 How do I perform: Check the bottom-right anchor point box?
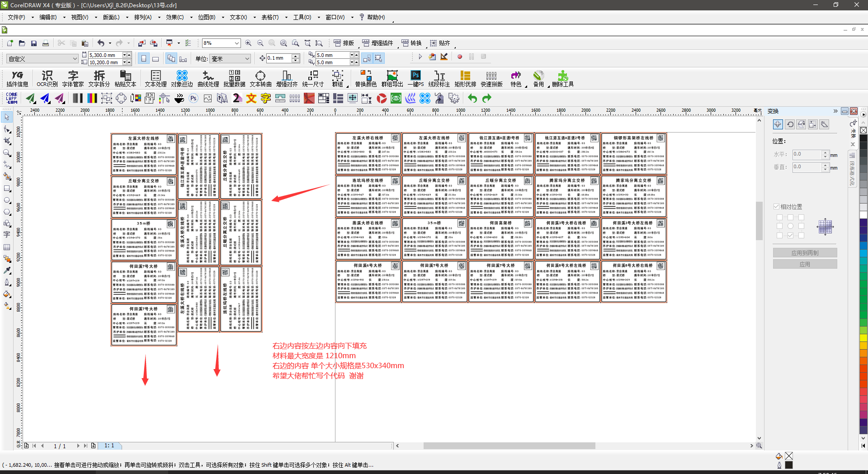tap(801, 235)
